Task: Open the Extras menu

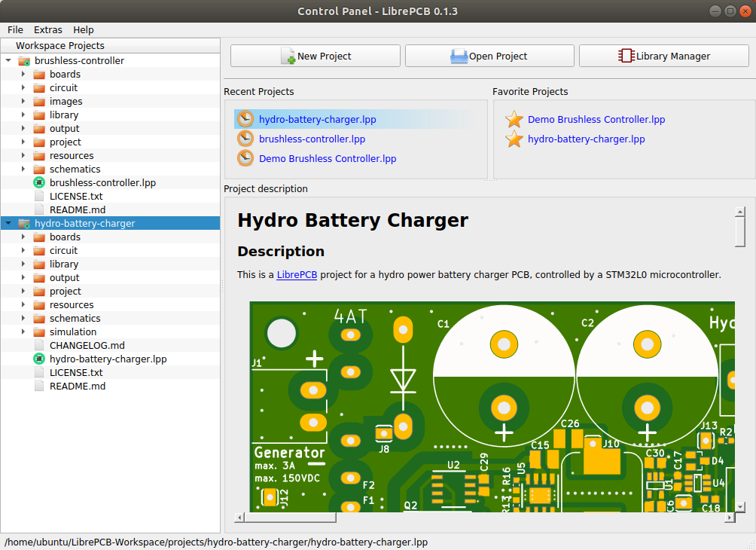Action: coord(48,30)
